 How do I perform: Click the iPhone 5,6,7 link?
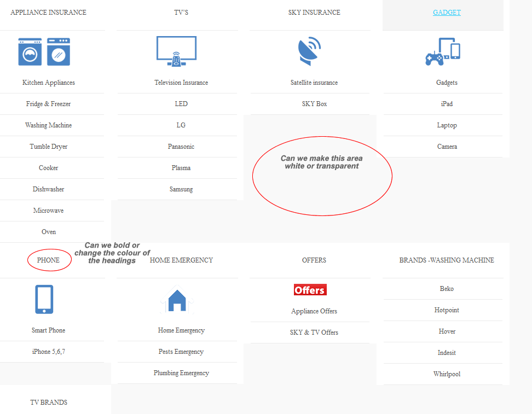pyautogui.click(x=48, y=352)
